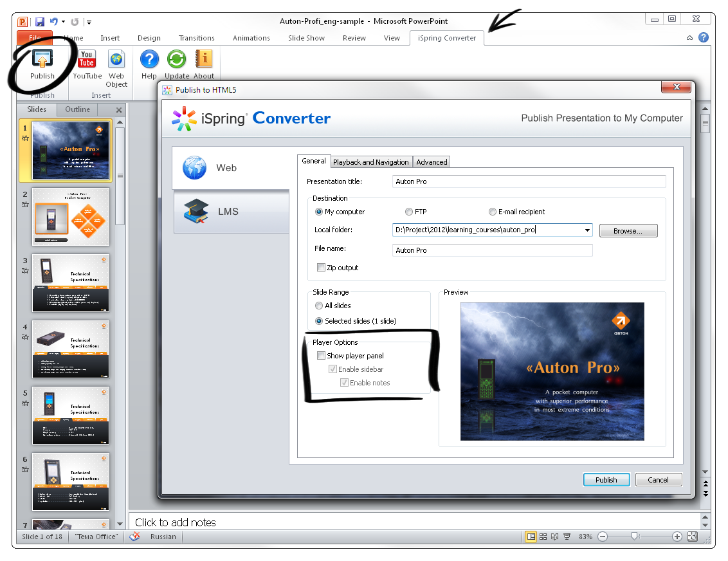Open PowerPoint help question mark icon
The height and width of the screenshot is (561, 728).
[704, 37]
